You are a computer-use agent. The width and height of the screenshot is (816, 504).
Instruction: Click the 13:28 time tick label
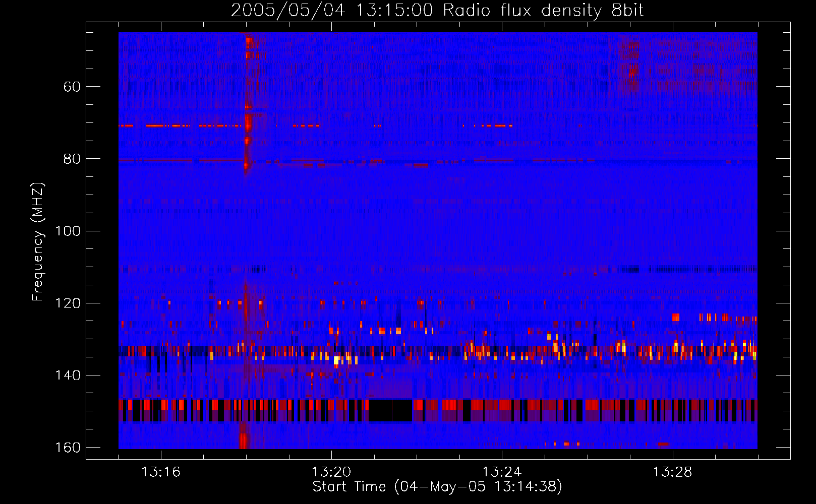672,472
